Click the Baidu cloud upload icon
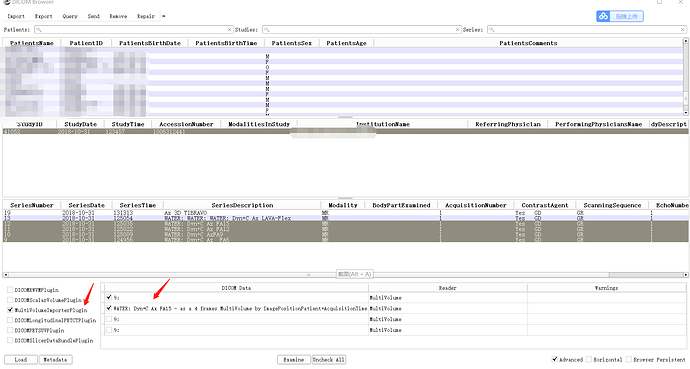This screenshot has height=369, width=690. [603, 16]
